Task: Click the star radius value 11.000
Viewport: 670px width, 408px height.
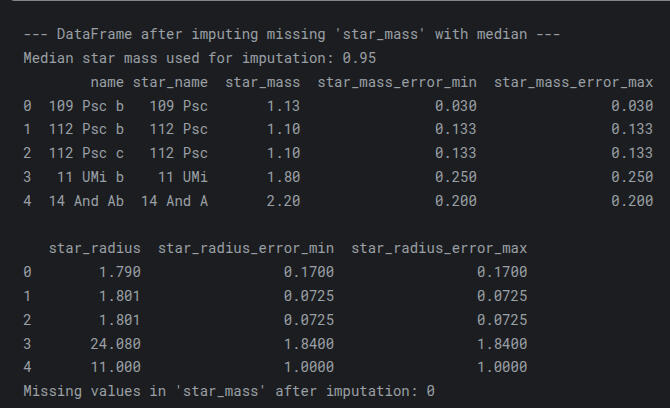Action: (x=115, y=367)
